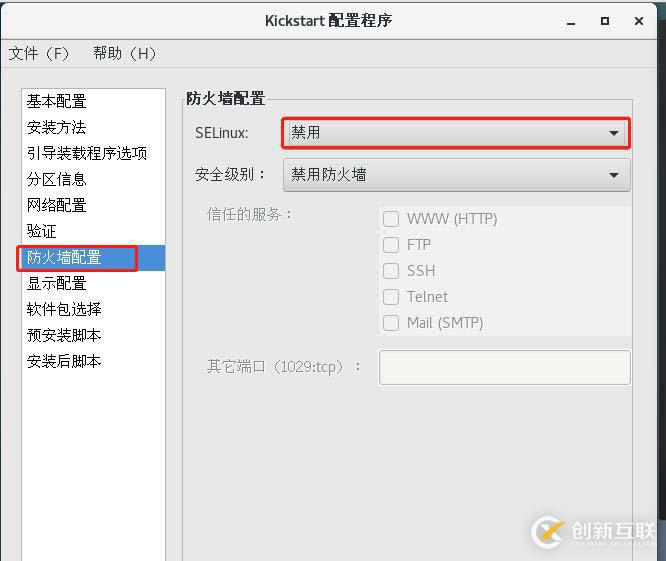666x561 pixels.
Task: Open the 安全级别 dropdown showing 禁用防火墙
Action: click(x=457, y=175)
